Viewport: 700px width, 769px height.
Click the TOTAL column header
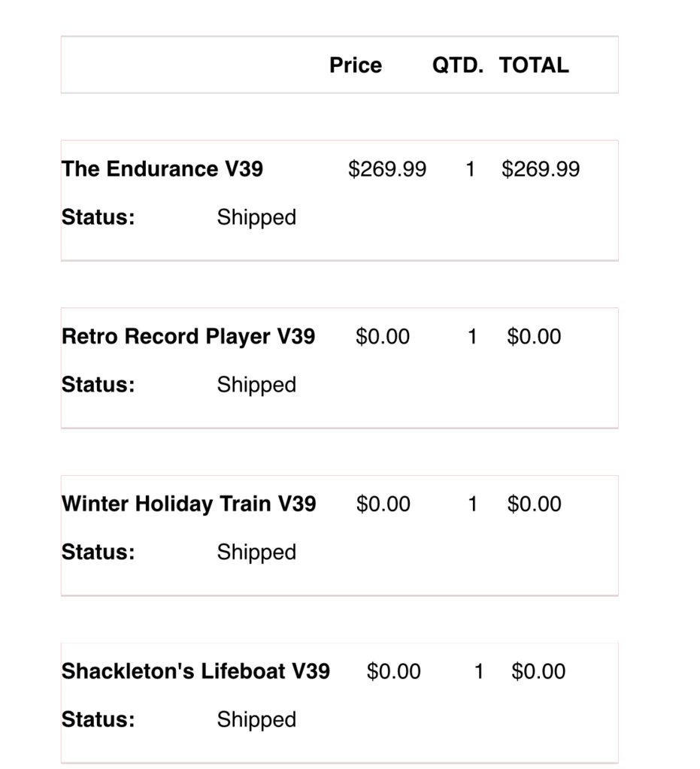pos(534,65)
